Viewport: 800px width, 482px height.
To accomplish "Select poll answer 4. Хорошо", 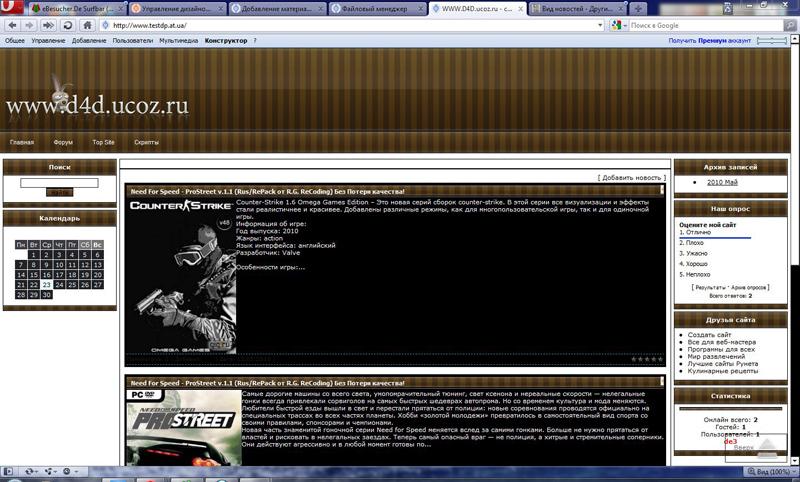I will coord(693,264).
